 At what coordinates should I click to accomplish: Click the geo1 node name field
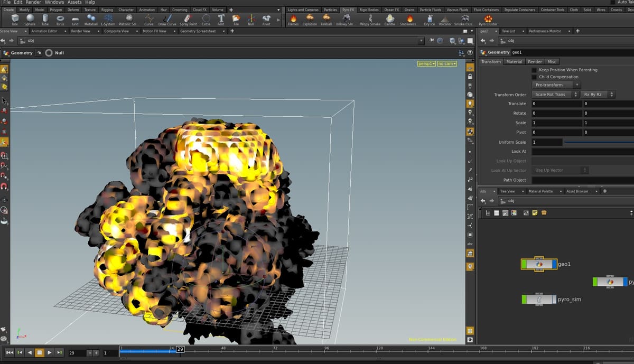(x=572, y=52)
